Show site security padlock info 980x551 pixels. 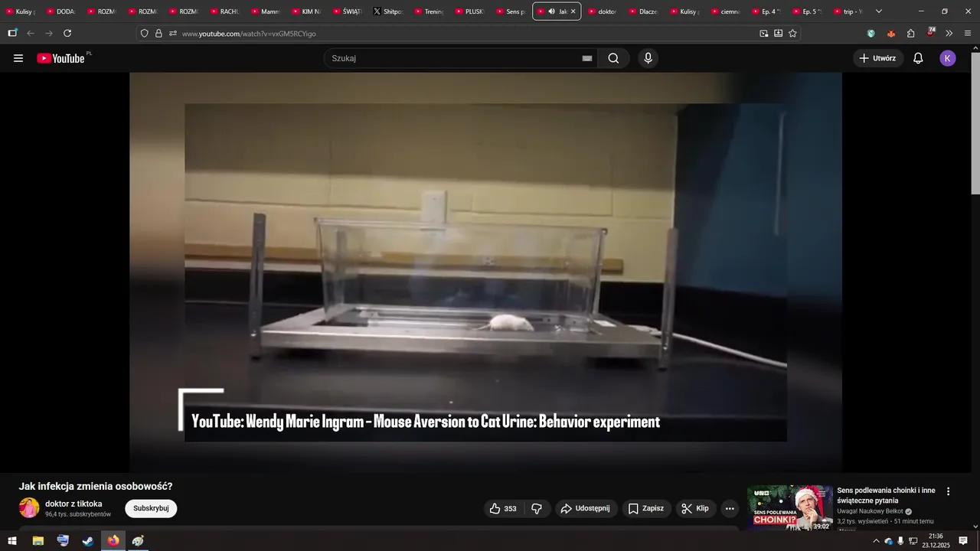click(158, 33)
